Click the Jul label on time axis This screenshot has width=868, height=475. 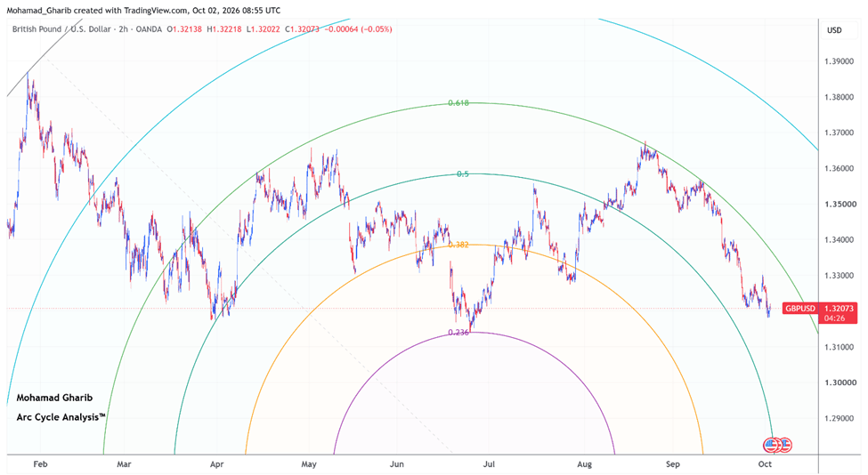pos(489,464)
